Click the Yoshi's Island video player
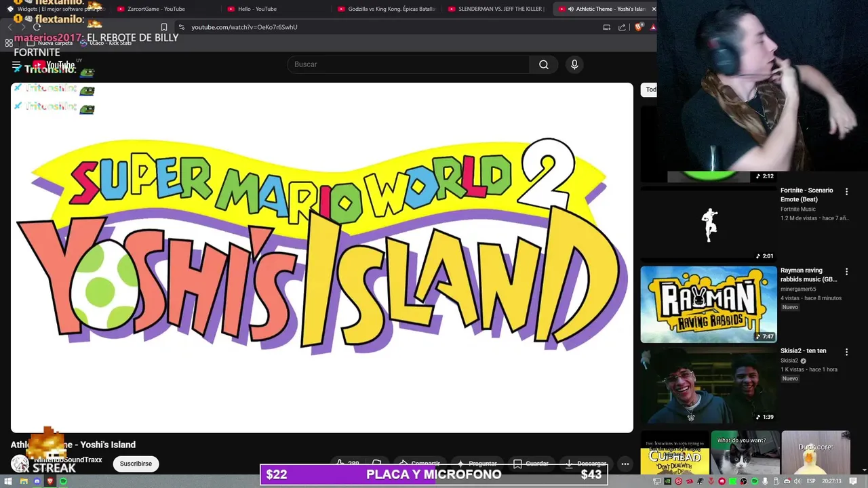The image size is (868, 488). (322, 258)
